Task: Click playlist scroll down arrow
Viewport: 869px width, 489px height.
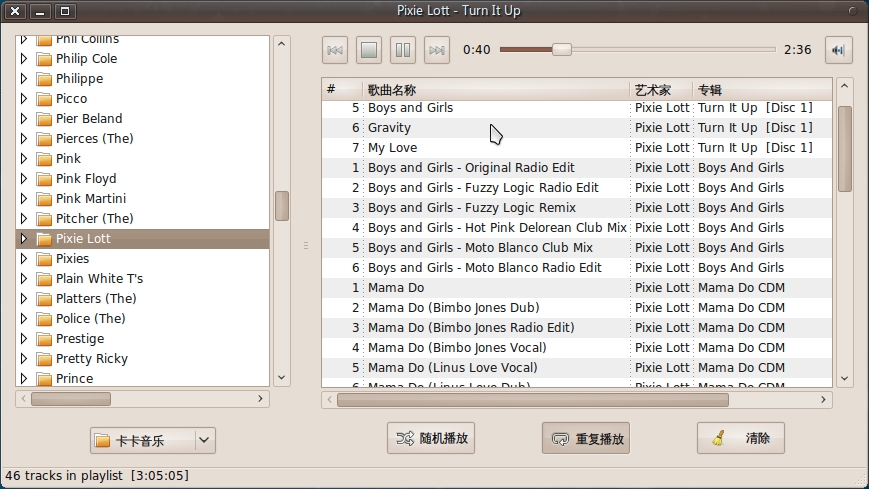Action: click(845, 379)
